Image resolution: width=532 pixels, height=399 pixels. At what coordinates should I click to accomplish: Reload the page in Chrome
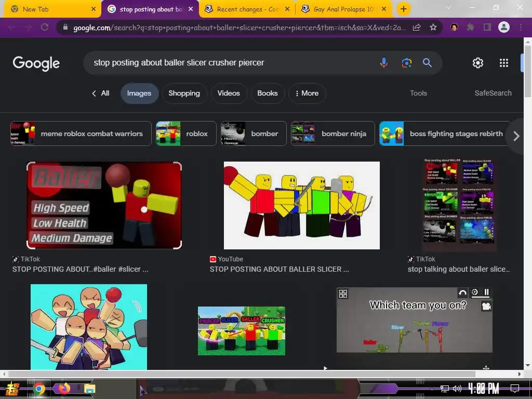(x=45, y=27)
